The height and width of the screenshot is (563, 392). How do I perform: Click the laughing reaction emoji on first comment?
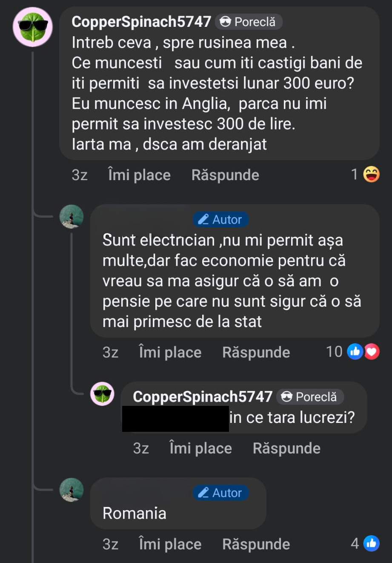(x=371, y=174)
